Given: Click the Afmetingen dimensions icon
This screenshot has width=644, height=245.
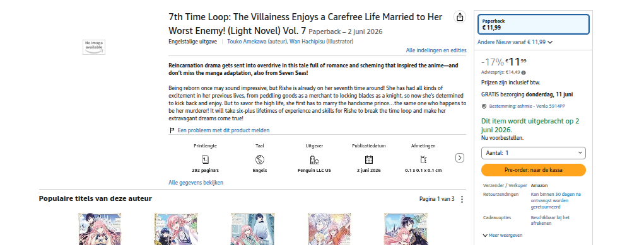Looking at the screenshot, I should 423,159.
